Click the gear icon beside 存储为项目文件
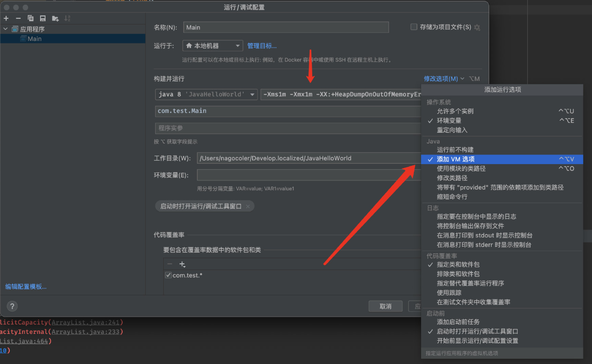The width and height of the screenshot is (592, 364). coord(477,27)
